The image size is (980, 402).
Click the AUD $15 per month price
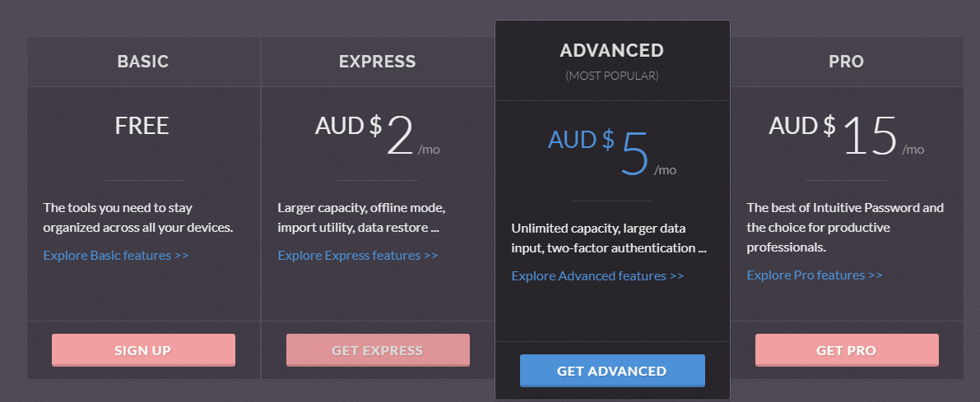(x=846, y=135)
